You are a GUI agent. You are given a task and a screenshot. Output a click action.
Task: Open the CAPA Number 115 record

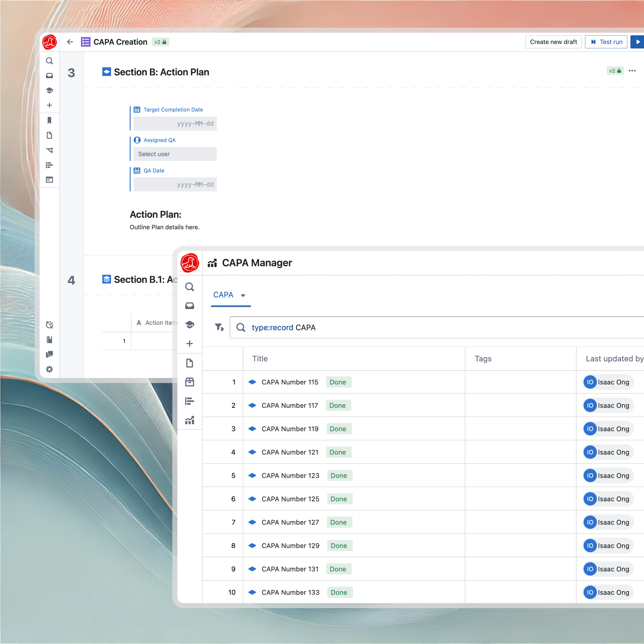pyautogui.click(x=290, y=382)
